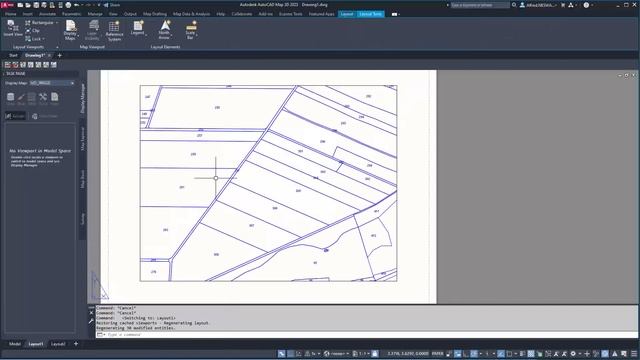Screen dimensions: 640x360
Task: Click the Tools icon in Task Pane
Action: click(43, 98)
